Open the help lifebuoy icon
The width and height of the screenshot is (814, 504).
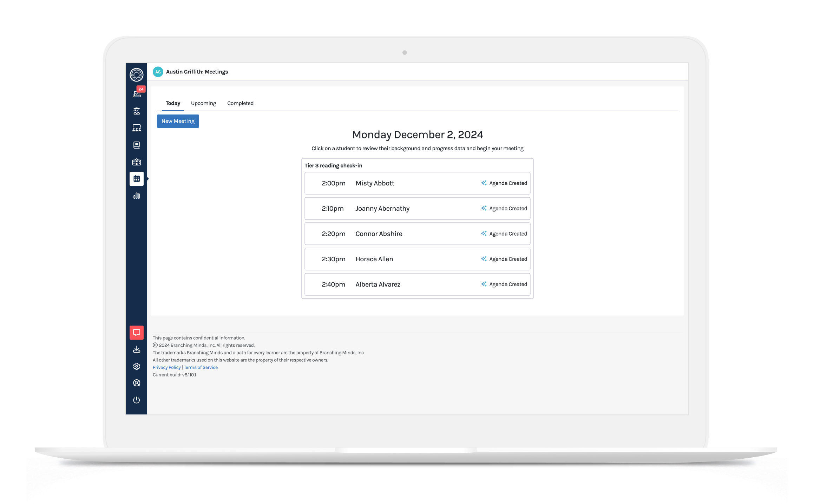(x=137, y=383)
